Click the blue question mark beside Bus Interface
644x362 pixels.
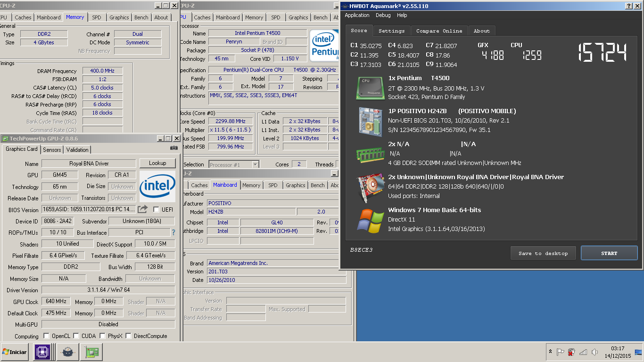click(x=173, y=232)
